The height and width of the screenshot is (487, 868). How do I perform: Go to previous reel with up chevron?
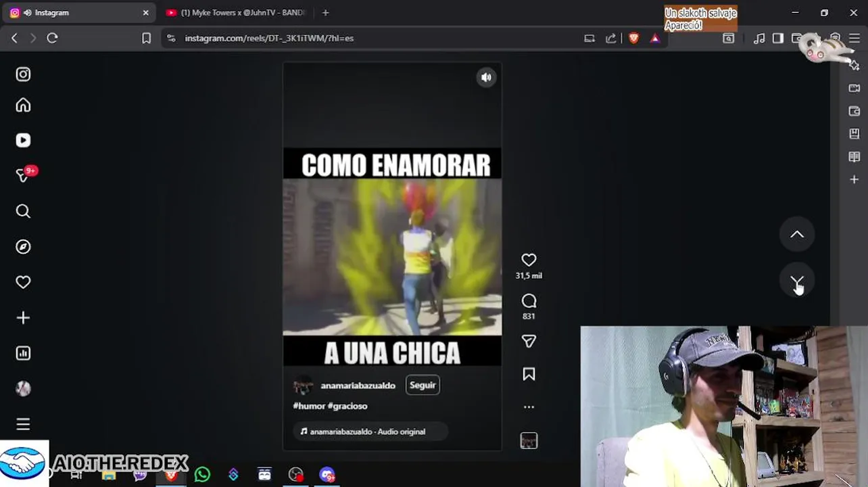[x=797, y=235]
